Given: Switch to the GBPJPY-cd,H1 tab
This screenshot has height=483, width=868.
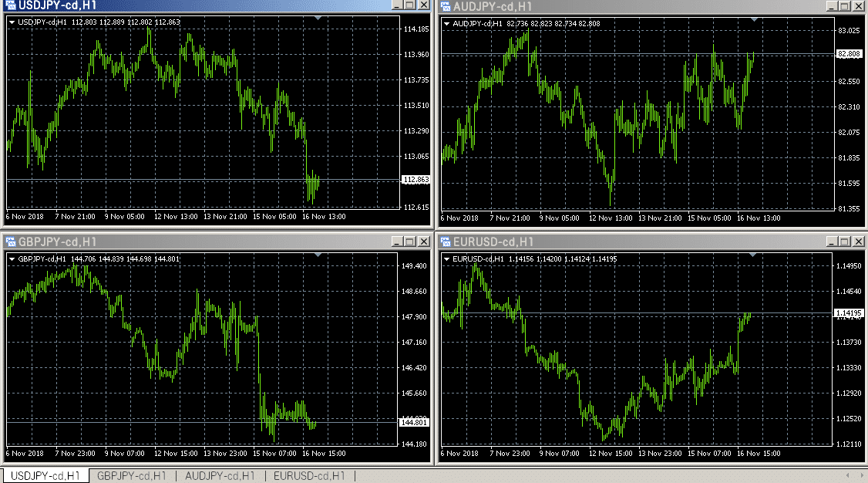Looking at the screenshot, I should pyautogui.click(x=132, y=476).
